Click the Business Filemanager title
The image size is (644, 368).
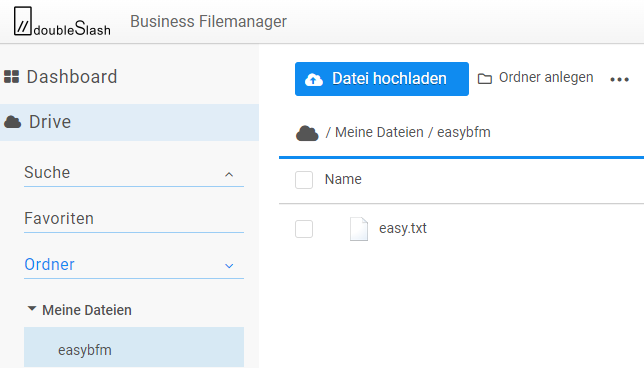(x=208, y=21)
